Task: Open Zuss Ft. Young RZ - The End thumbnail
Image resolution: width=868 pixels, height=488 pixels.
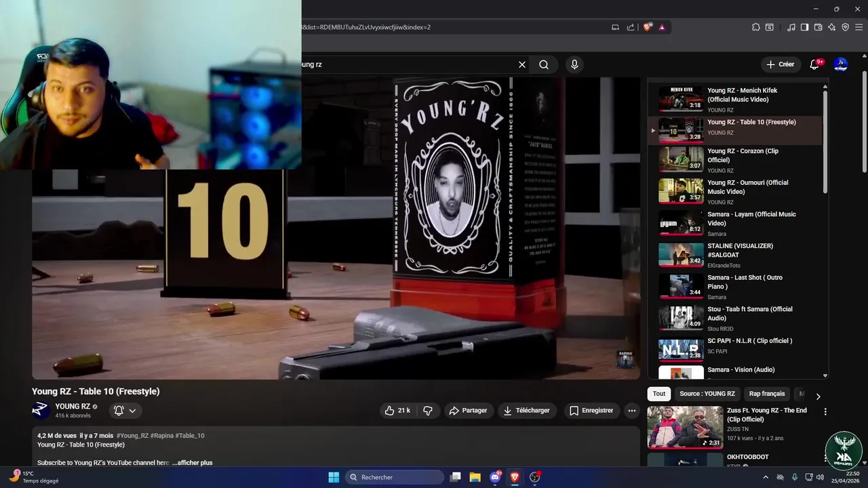Action: click(685, 427)
